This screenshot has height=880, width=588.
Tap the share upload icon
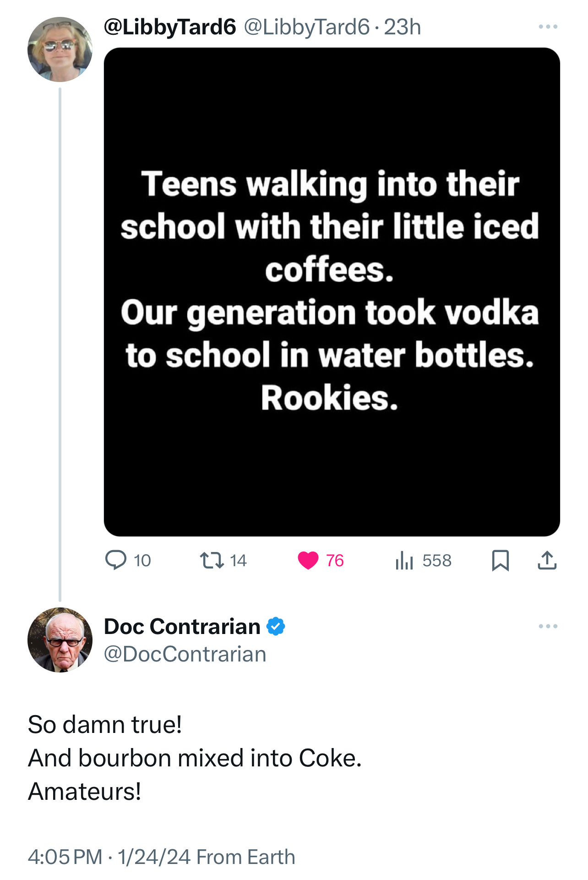coord(547,560)
